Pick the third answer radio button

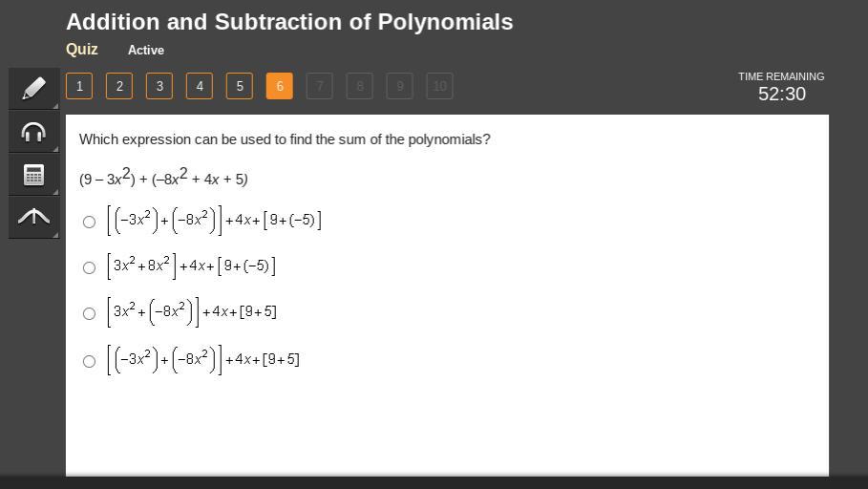[x=90, y=313]
